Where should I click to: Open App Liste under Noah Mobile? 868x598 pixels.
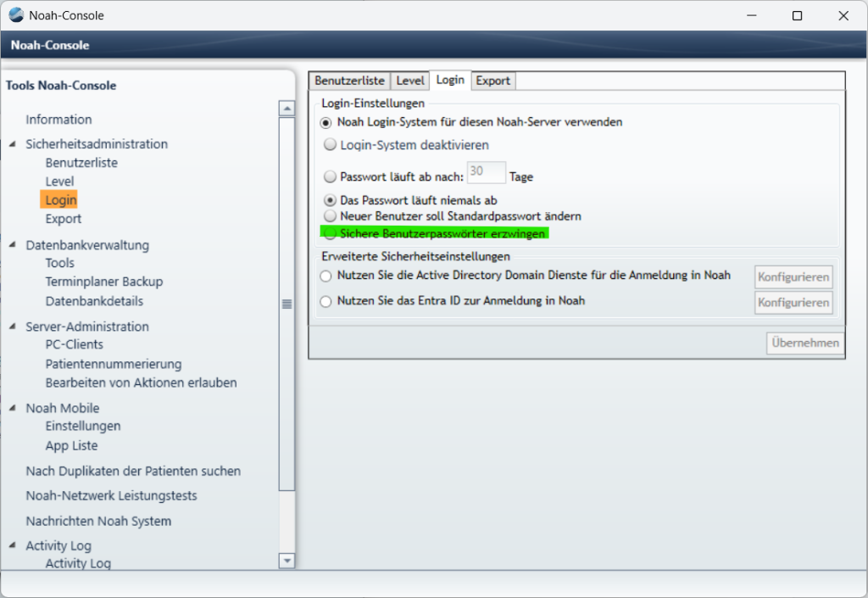click(x=71, y=445)
